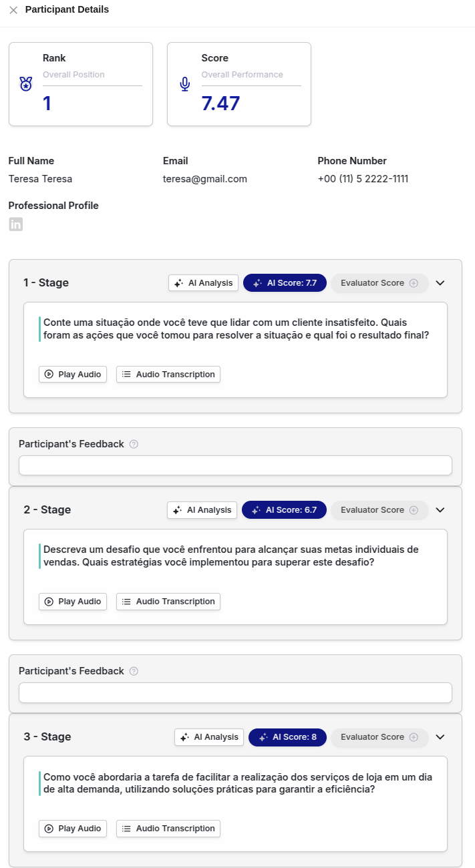Image resolution: width=475 pixels, height=868 pixels.
Task: Open the LinkedIn professional profile icon
Action: tap(15, 224)
